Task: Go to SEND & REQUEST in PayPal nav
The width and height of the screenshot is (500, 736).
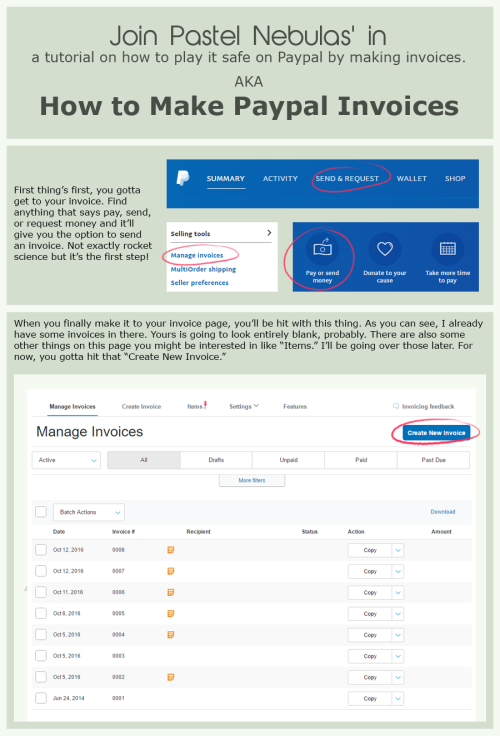Action: click(x=347, y=178)
